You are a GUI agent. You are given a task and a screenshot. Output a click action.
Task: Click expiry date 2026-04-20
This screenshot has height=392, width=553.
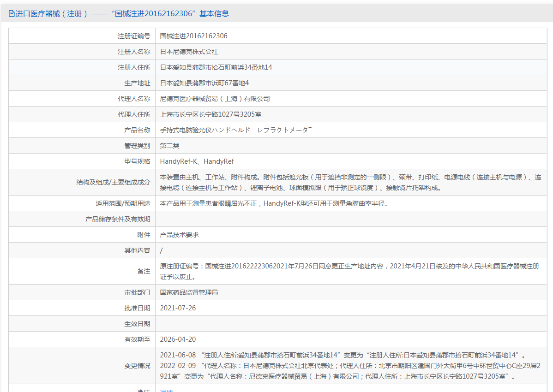tap(178, 339)
